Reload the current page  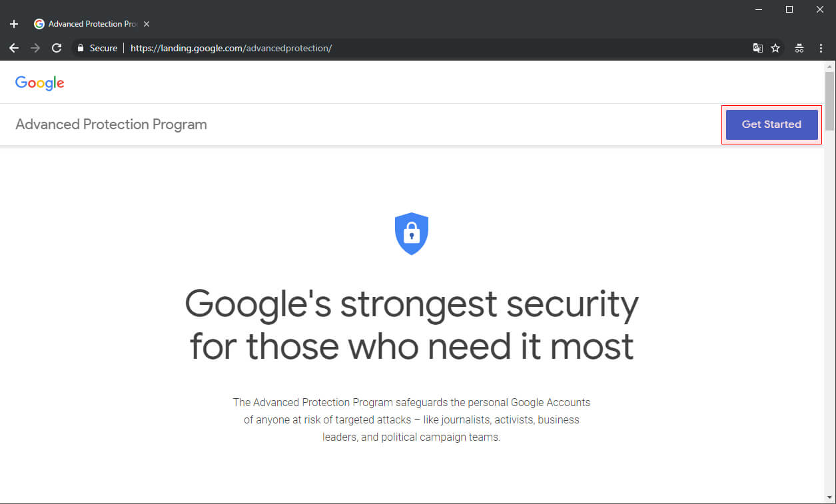tap(57, 47)
